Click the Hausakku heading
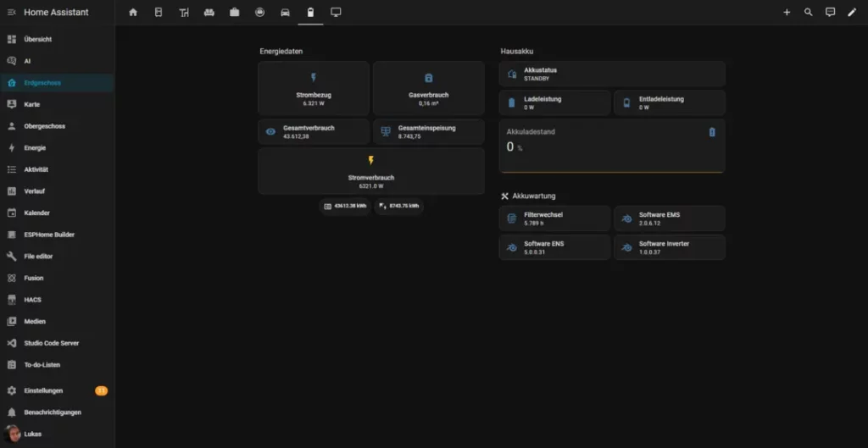The width and height of the screenshot is (868, 448). point(516,52)
